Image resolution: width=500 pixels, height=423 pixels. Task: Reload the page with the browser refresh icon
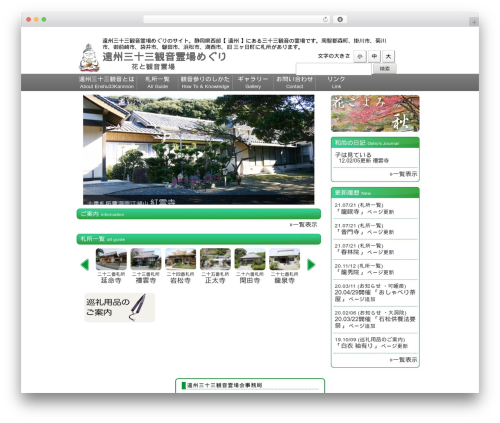click(325, 20)
